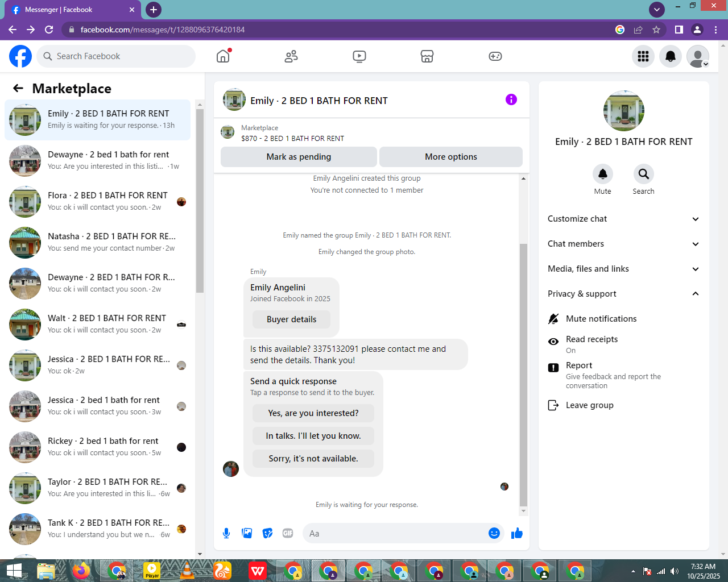Open the volume control in system tray
Viewport: 728px width, 582px height.
675,571
